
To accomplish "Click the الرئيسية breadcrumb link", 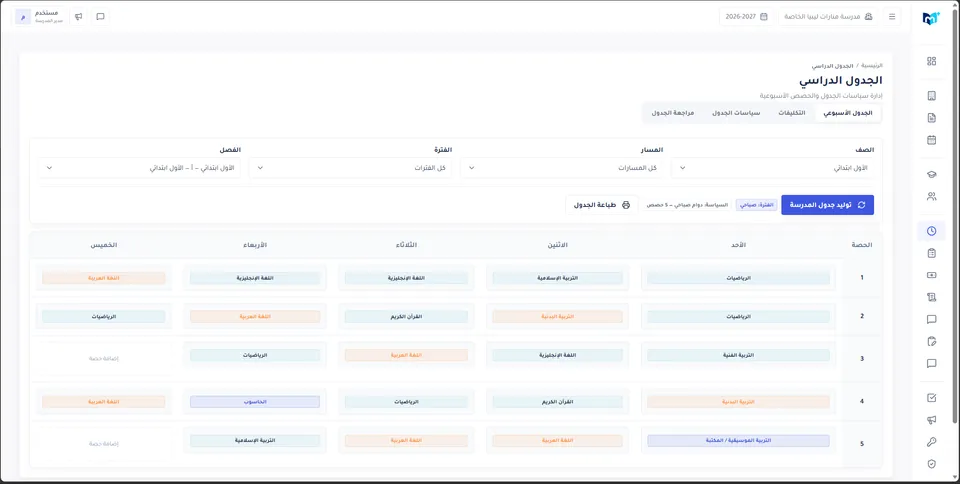I will pos(872,65).
